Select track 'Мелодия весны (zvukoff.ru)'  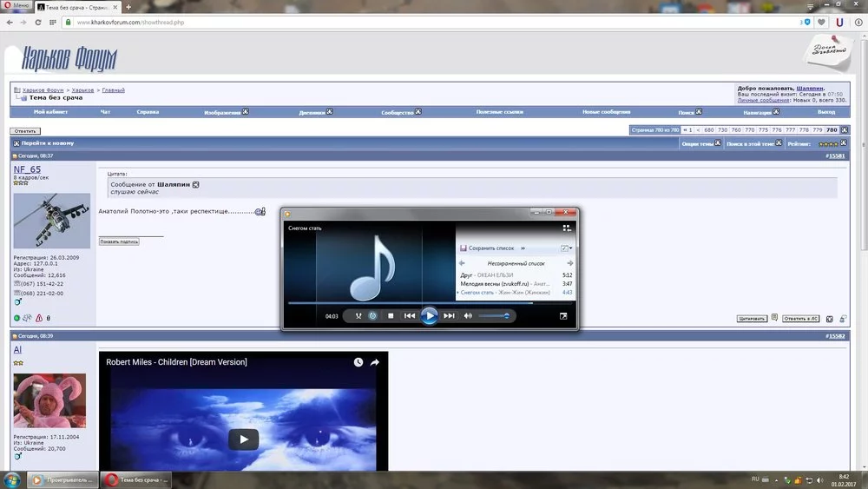pos(516,283)
